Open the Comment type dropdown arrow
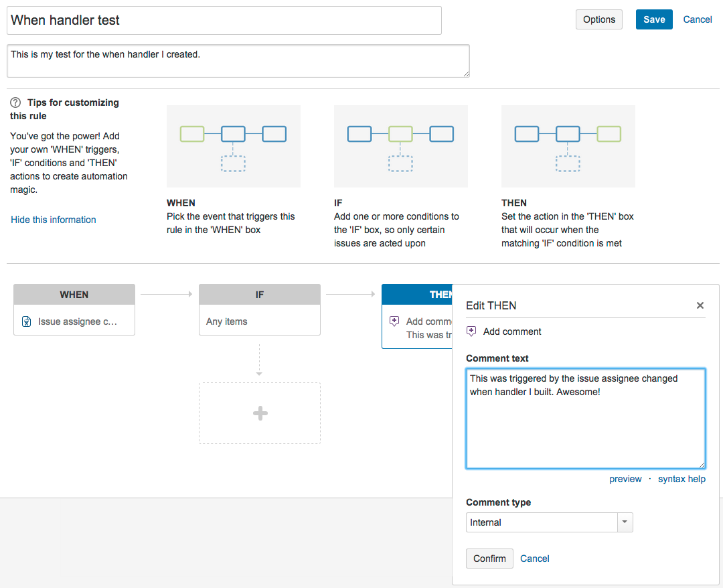 click(x=625, y=522)
